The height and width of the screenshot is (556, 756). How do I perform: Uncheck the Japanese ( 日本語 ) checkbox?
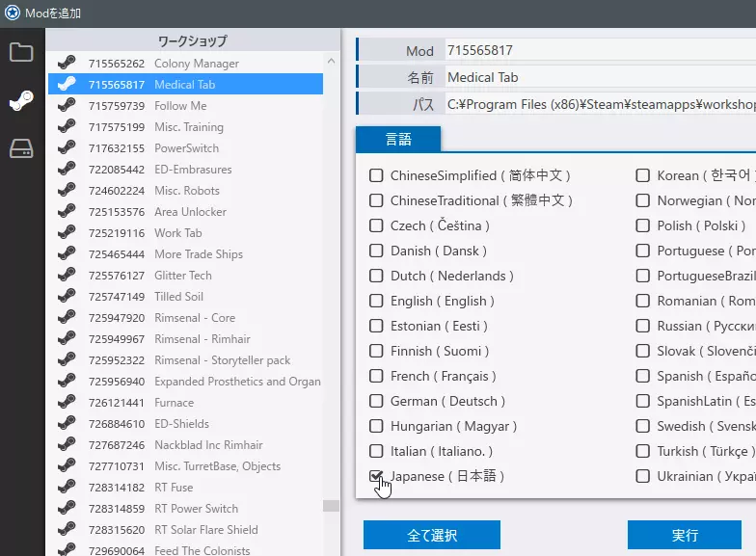click(x=376, y=476)
